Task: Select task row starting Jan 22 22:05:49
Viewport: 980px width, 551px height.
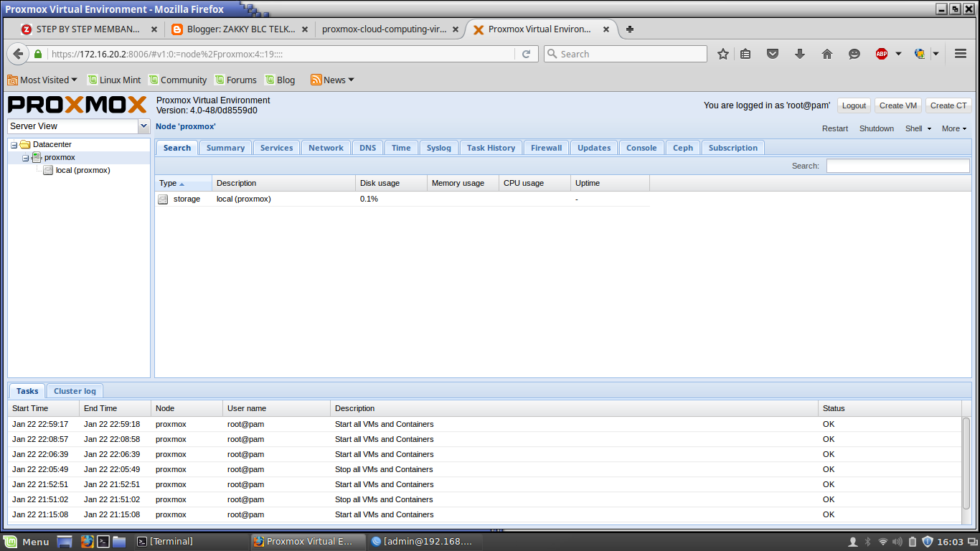Action: [x=484, y=469]
